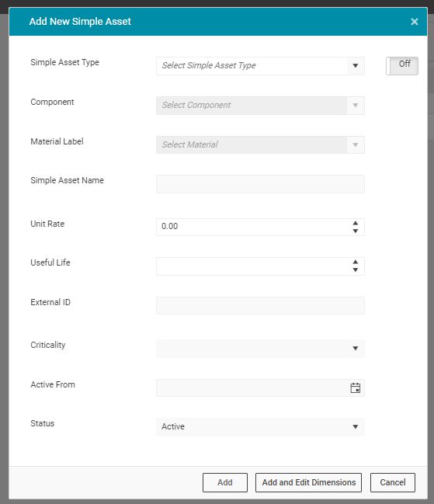Click inside the Unit Rate number field
Viewport: 434px width, 504px height.
[252, 227]
